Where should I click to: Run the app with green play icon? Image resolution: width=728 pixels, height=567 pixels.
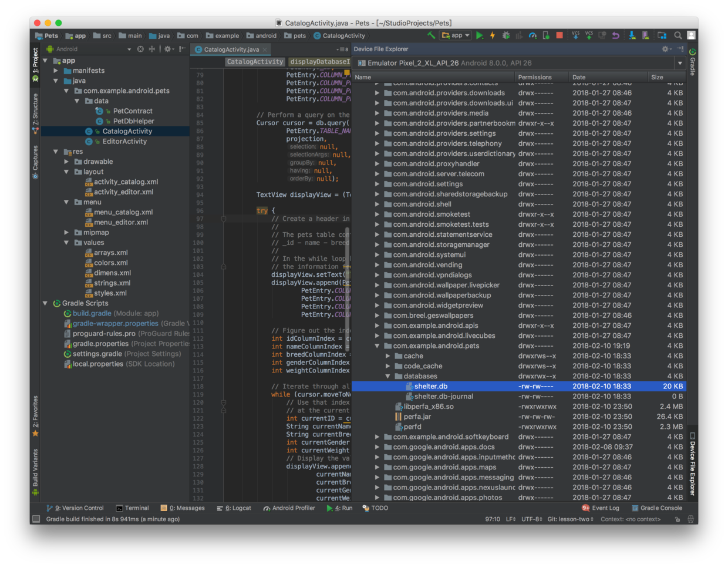(480, 35)
